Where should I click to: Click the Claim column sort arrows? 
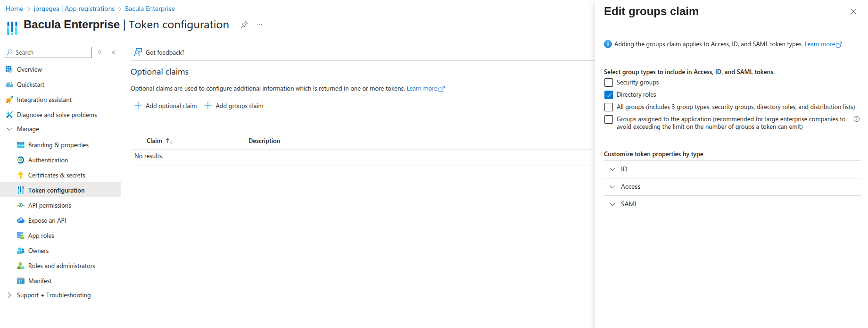(x=169, y=141)
